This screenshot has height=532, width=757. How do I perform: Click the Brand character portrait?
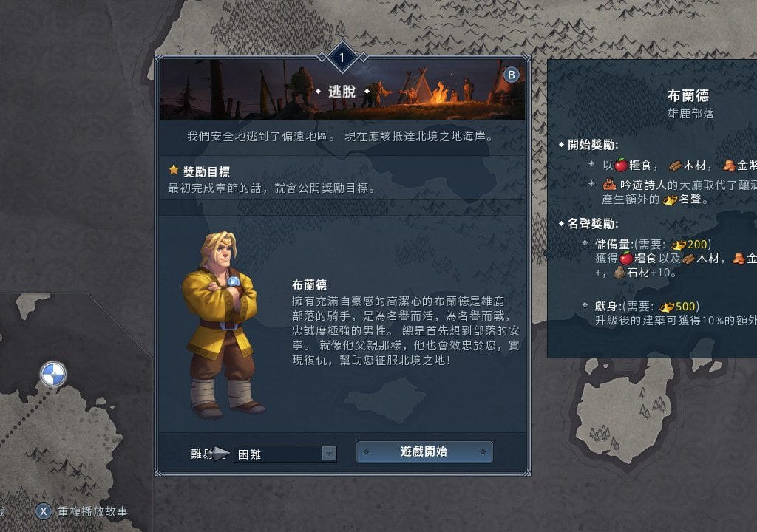(222, 325)
